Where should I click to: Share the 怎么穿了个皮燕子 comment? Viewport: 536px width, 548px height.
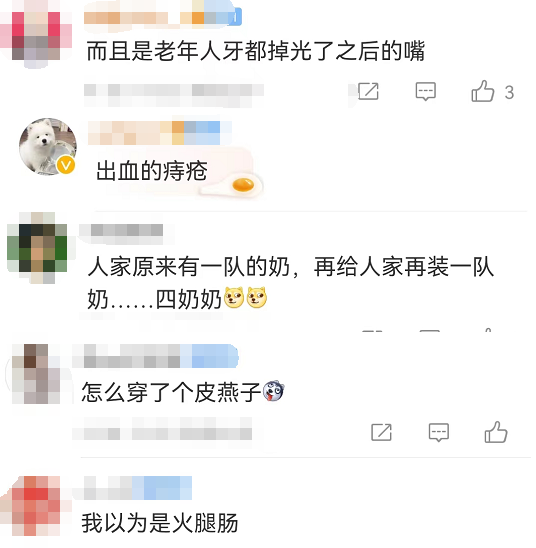381,432
